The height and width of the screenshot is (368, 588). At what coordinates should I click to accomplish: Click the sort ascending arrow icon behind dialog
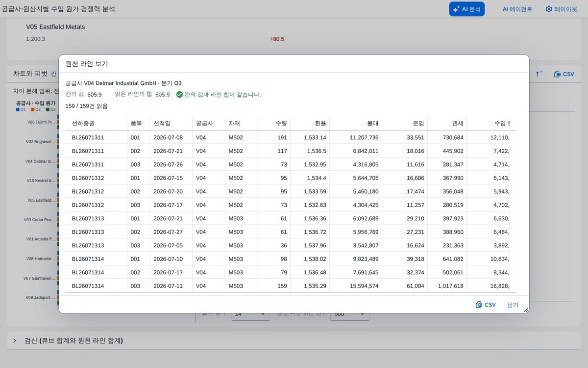[539, 74]
